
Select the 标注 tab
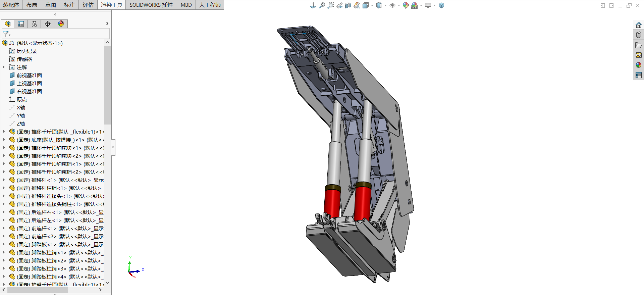coord(69,5)
